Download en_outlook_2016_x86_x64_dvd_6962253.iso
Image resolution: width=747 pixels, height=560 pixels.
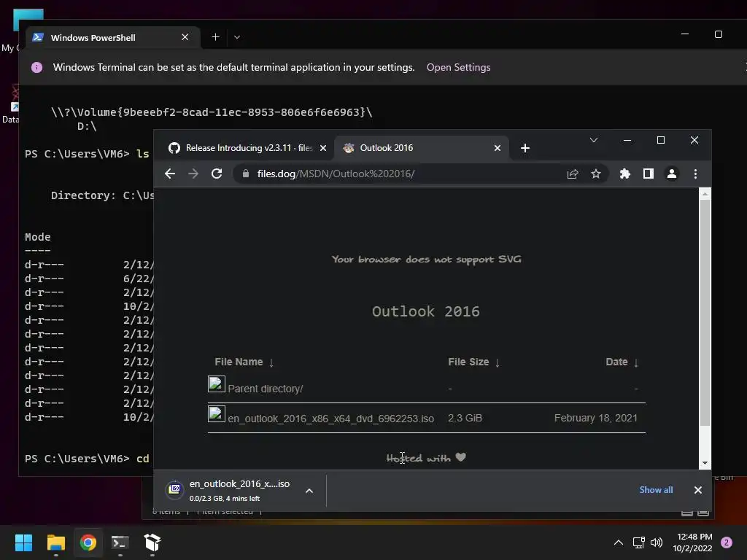click(x=330, y=419)
